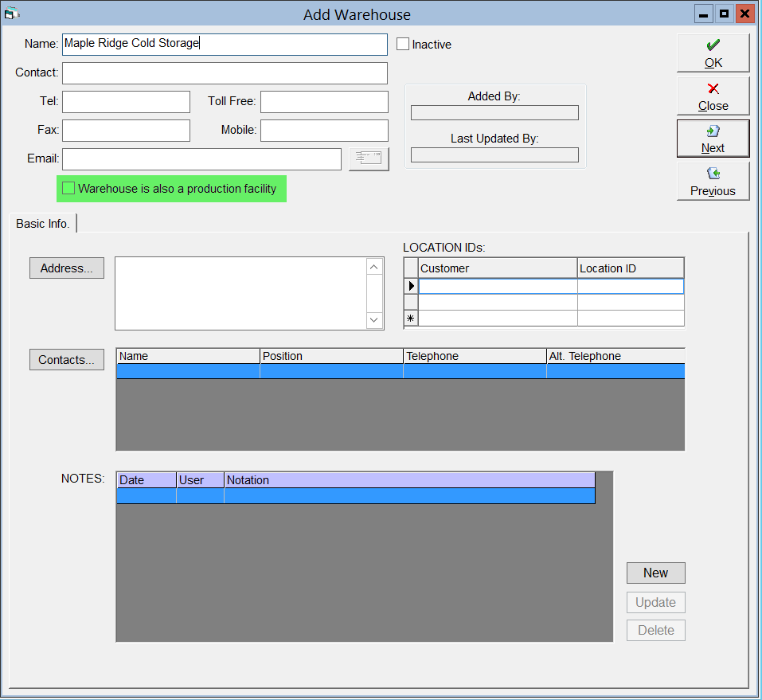Click the address box scroll up arrow
The height and width of the screenshot is (700, 762).
374,267
